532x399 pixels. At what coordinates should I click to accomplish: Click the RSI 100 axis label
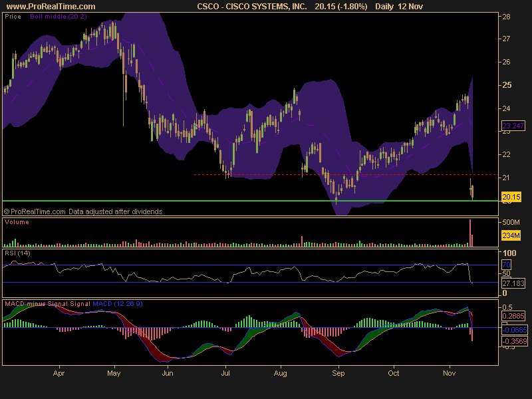pyautogui.click(x=509, y=253)
